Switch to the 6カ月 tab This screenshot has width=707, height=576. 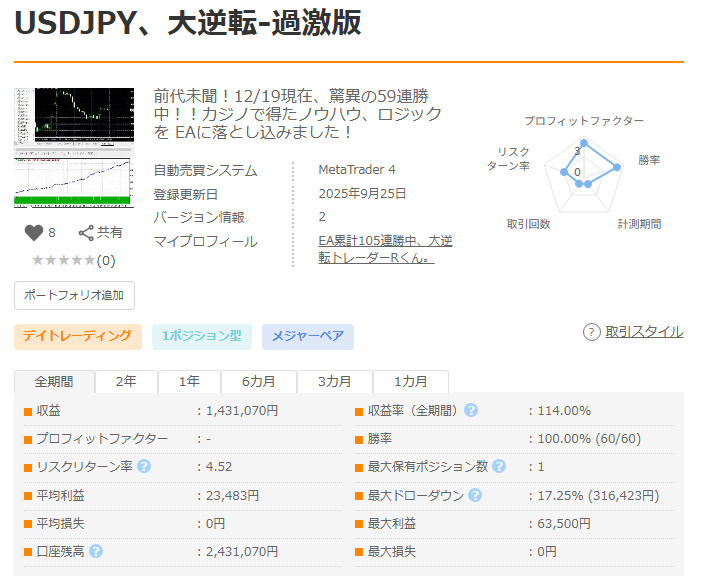click(x=259, y=382)
